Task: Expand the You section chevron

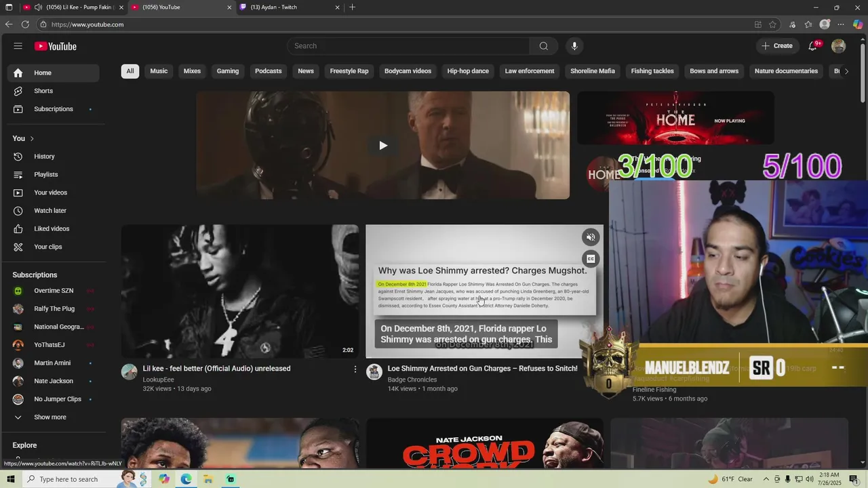Action: (x=31, y=139)
